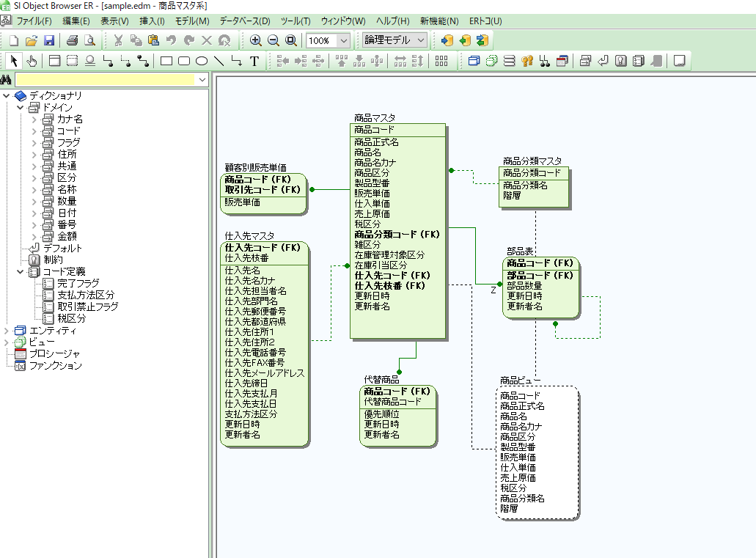
Task: Select the ellipse shape tool
Action: click(x=201, y=61)
